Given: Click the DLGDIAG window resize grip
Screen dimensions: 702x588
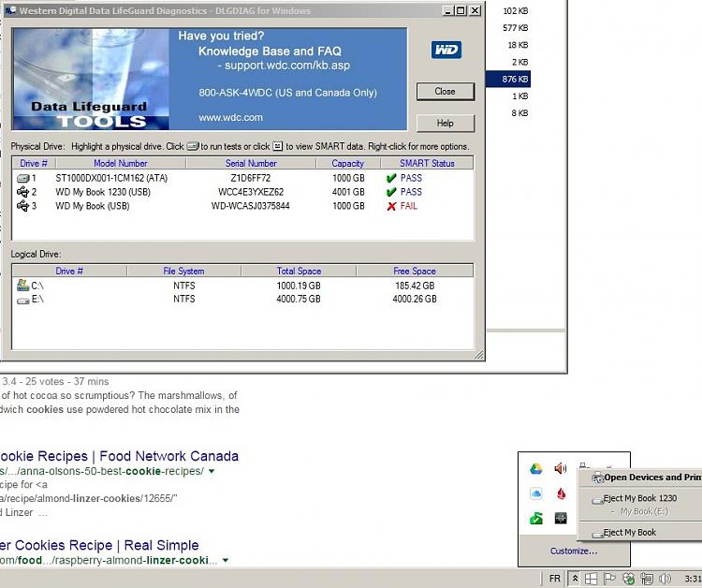Looking at the screenshot, I should click(479, 355).
